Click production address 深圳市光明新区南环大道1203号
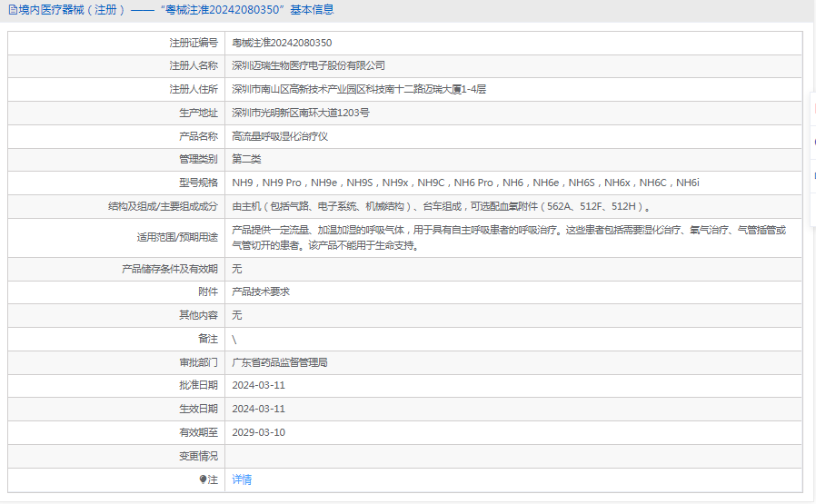The image size is (816, 504). click(300, 113)
